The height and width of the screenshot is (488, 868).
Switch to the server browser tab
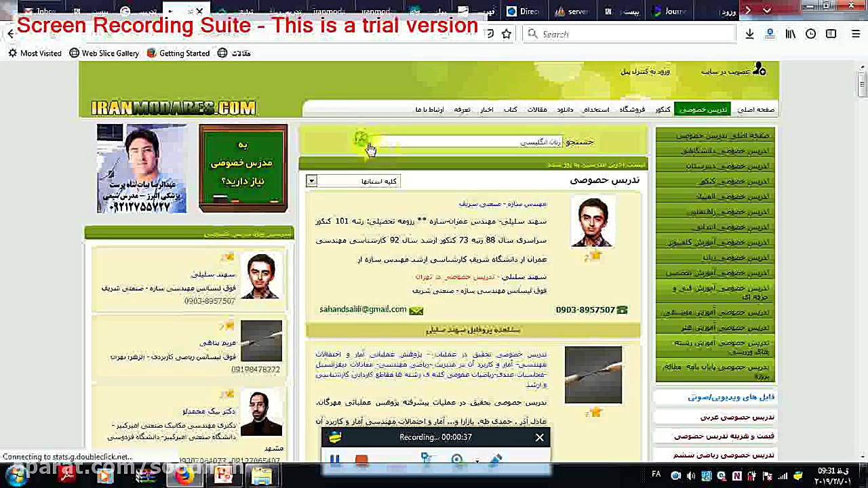(x=574, y=11)
